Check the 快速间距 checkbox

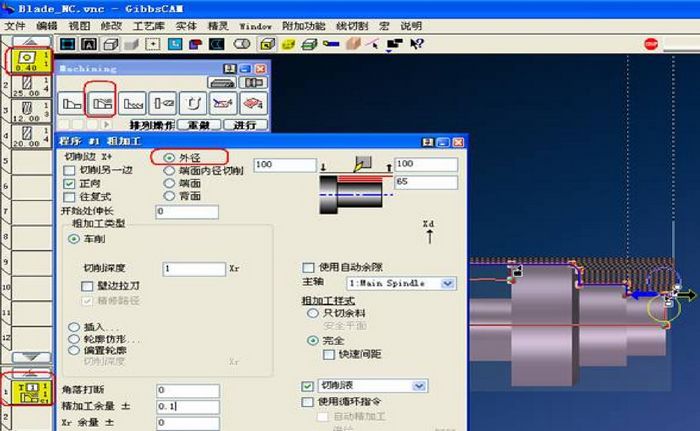pos(329,355)
